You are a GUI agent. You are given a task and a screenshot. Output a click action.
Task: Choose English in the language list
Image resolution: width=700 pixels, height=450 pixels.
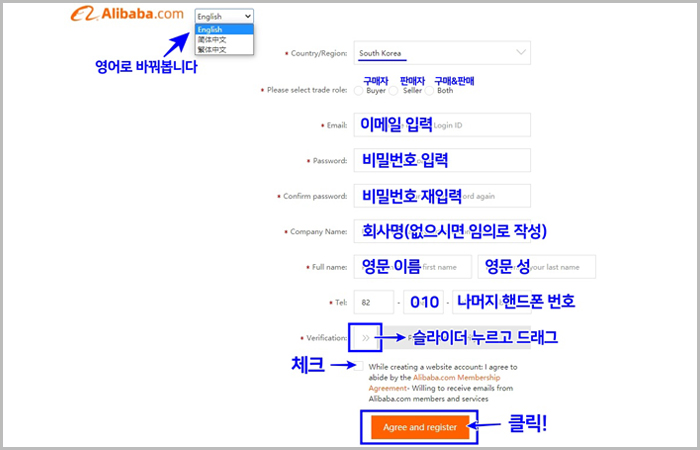coord(224,29)
